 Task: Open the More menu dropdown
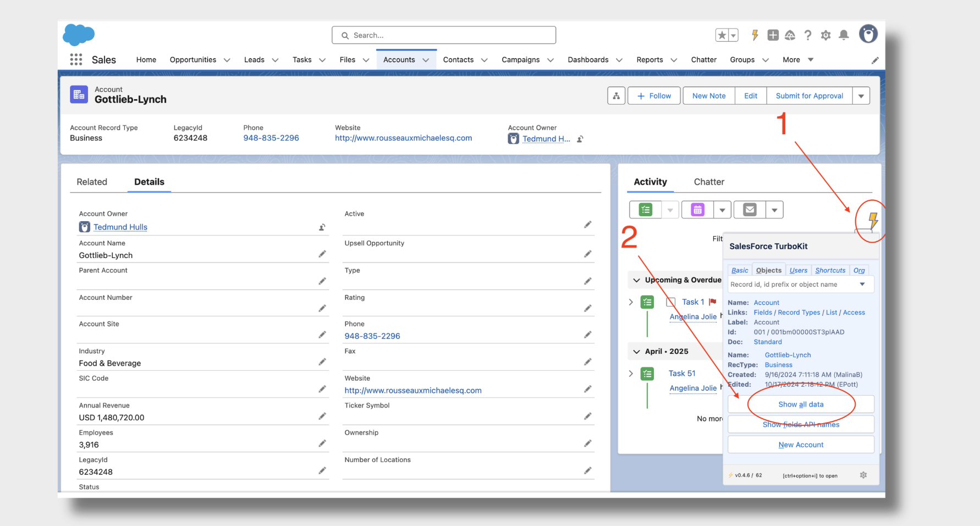coord(796,59)
